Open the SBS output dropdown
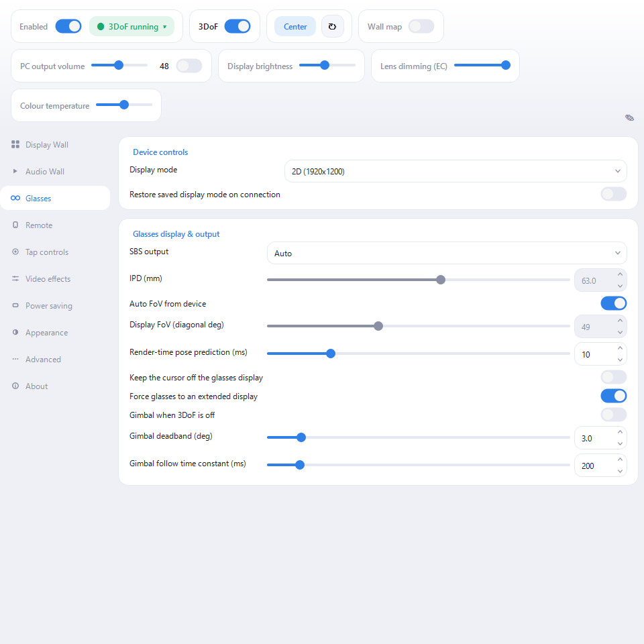The image size is (644, 644). [x=447, y=253]
